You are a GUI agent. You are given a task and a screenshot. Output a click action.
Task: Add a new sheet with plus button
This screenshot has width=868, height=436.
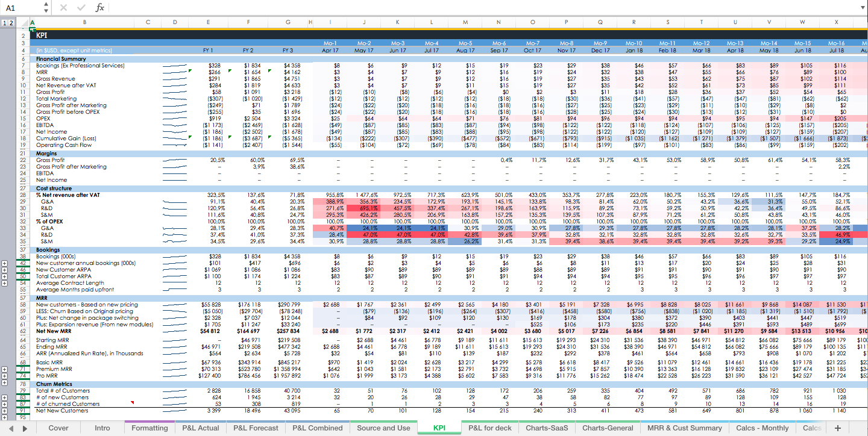837,428
